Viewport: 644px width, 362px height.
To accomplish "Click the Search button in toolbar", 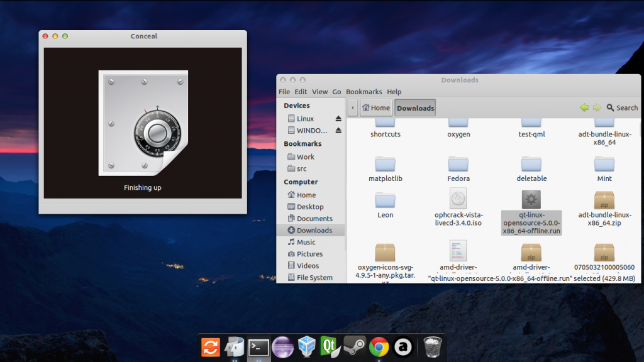I will click(x=621, y=108).
